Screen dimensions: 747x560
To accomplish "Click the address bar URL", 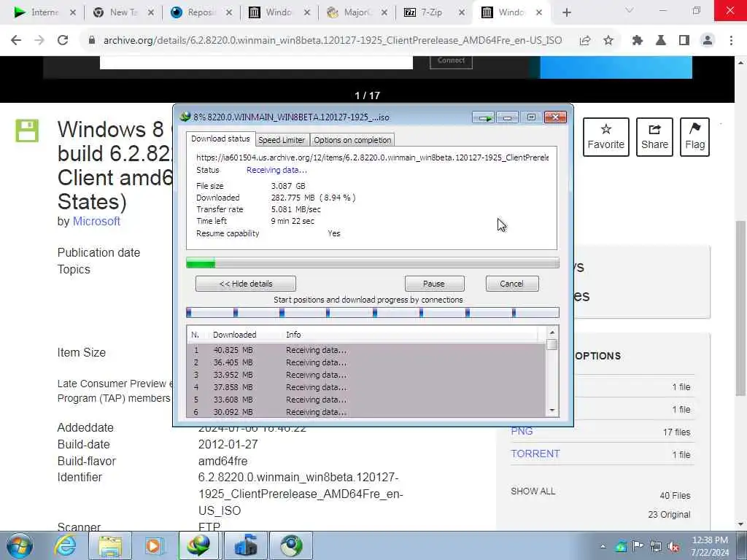I will (x=333, y=41).
